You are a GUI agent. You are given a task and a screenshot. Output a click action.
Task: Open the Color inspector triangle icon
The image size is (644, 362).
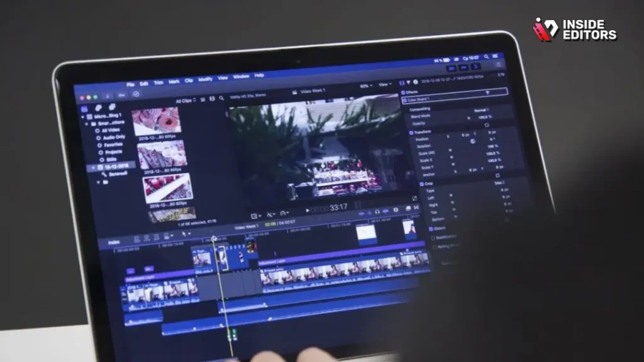tap(409, 82)
